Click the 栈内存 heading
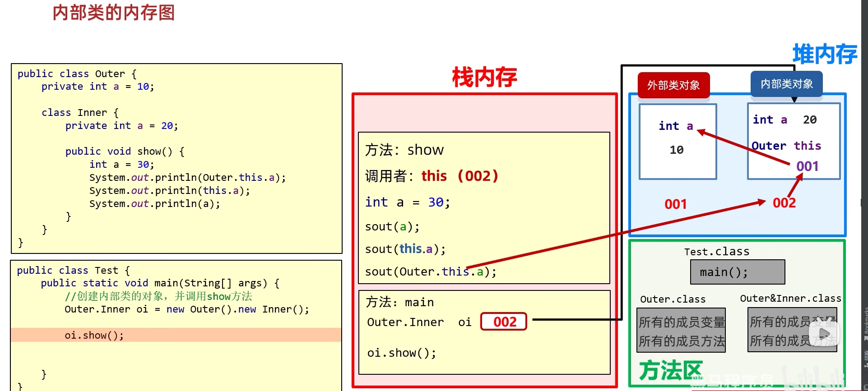The height and width of the screenshot is (391, 868). coord(484,77)
